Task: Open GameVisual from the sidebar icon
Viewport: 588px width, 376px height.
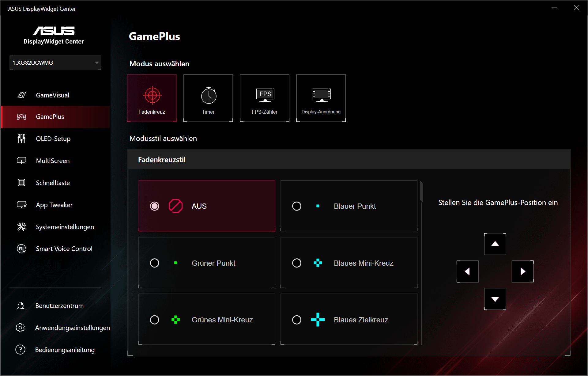Action: (21, 95)
